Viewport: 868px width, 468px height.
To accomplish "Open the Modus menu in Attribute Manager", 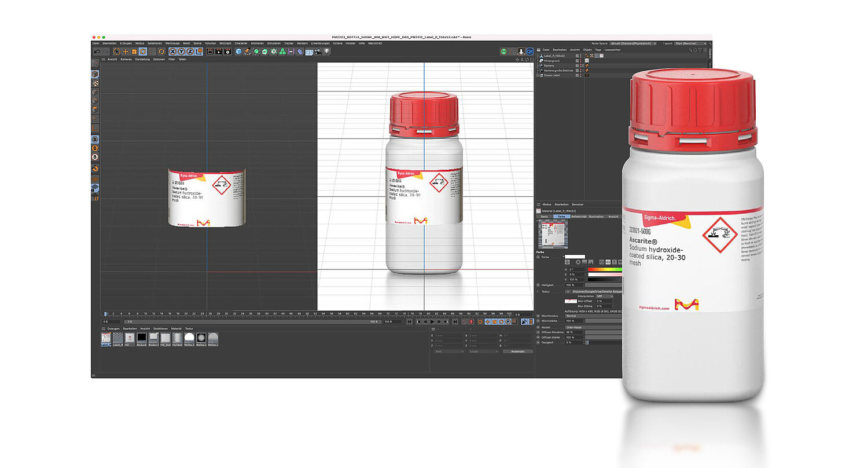I will click(x=547, y=204).
